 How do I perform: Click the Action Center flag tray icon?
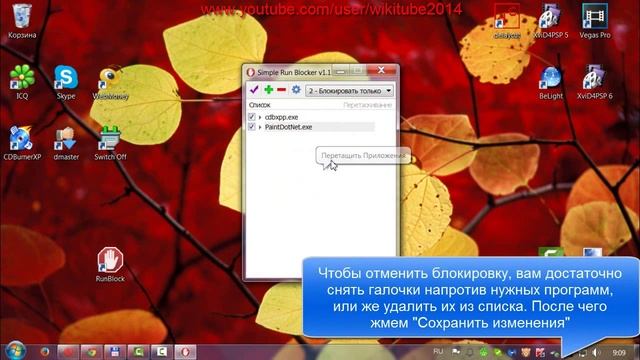[x=456, y=351]
